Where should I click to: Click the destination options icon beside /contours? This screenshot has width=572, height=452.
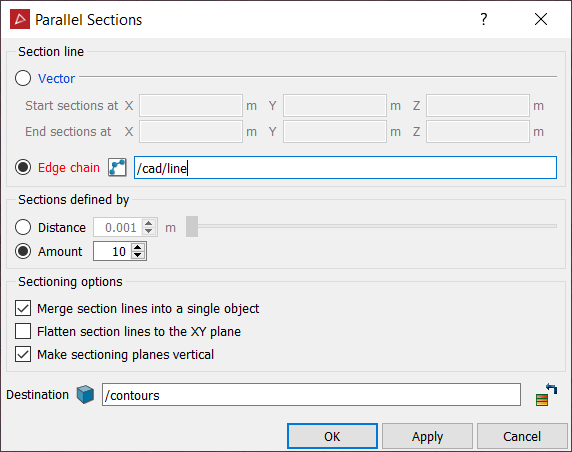546,395
